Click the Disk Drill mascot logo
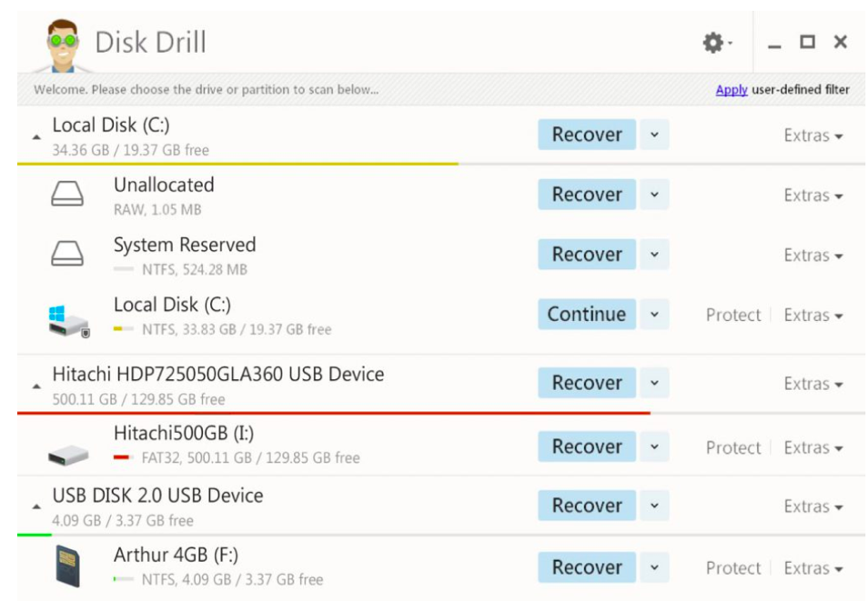Screen dimensions: 868x601 pyautogui.click(x=62, y=45)
